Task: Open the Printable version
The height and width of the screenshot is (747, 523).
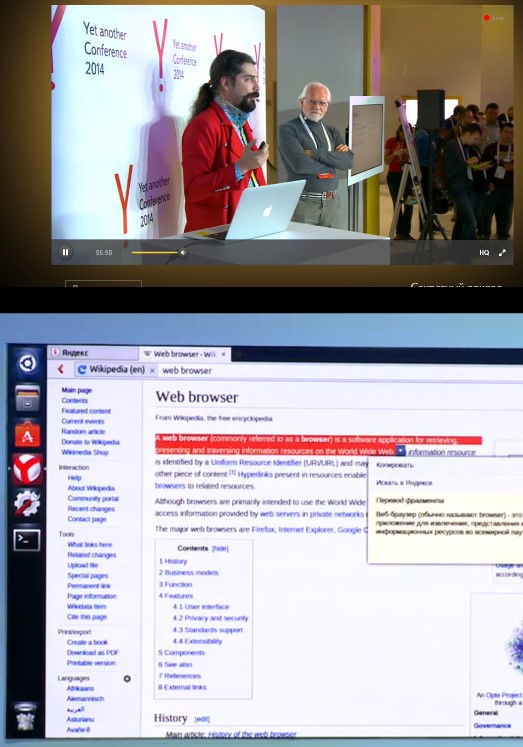Action: coord(91,663)
